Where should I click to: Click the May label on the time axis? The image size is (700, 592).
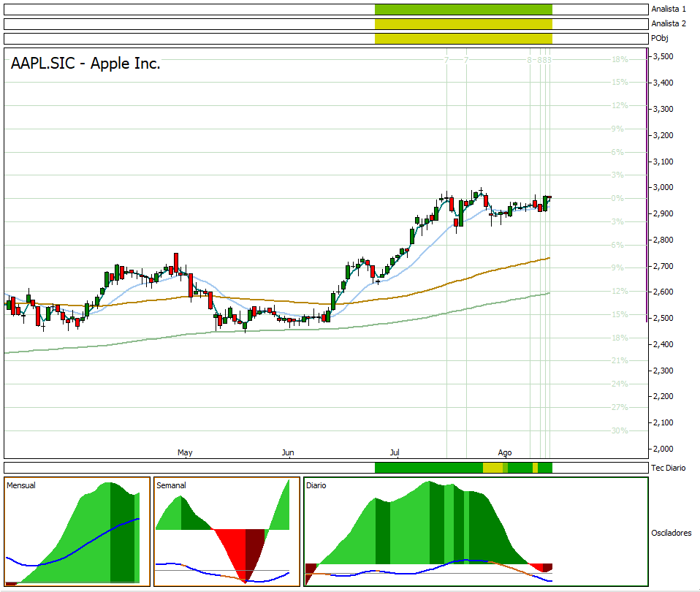pyautogui.click(x=185, y=452)
